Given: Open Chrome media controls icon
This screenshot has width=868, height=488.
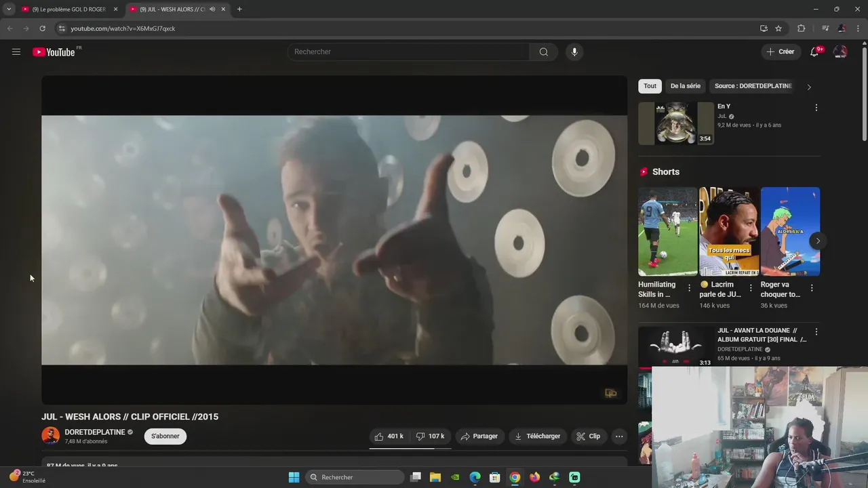Looking at the screenshot, I should [825, 28].
